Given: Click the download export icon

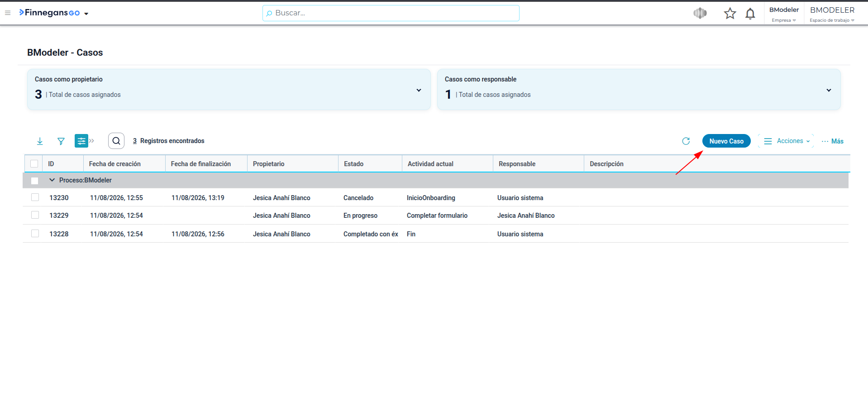Looking at the screenshot, I should pos(40,141).
